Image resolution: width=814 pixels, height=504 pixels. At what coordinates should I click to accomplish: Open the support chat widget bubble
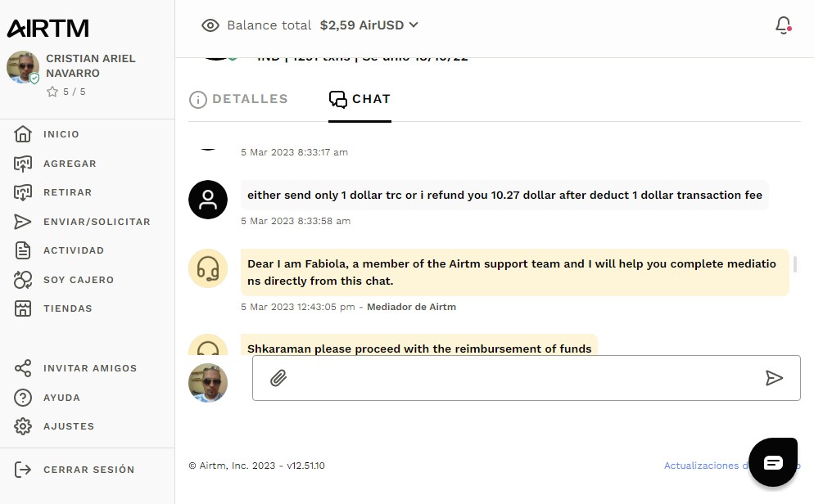coord(773,462)
